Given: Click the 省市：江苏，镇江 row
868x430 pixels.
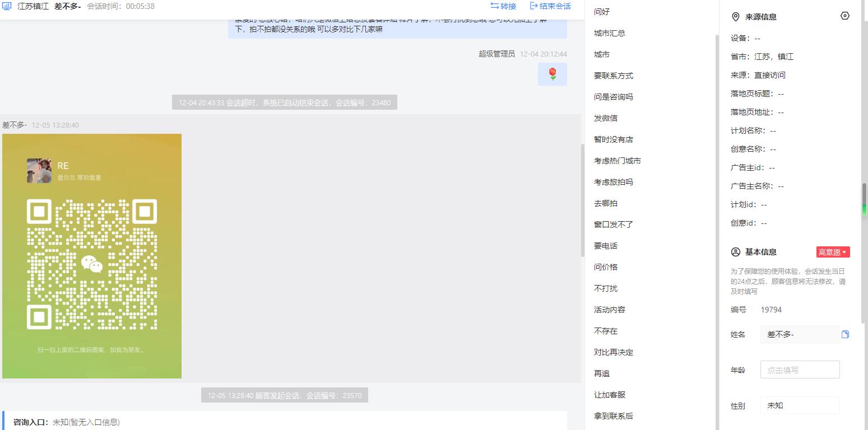Looking at the screenshot, I should (762, 57).
